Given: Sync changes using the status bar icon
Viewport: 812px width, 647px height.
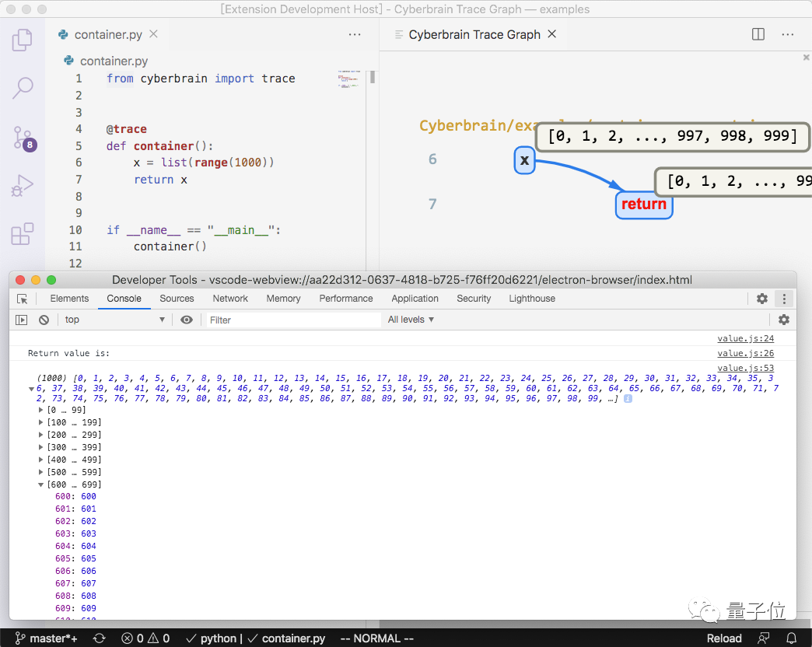Looking at the screenshot, I should (99, 638).
